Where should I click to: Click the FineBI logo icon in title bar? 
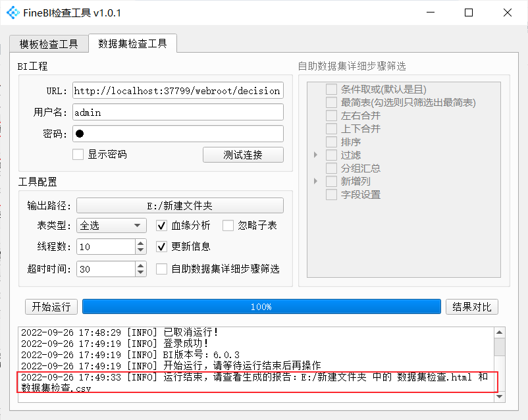coord(13,13)
